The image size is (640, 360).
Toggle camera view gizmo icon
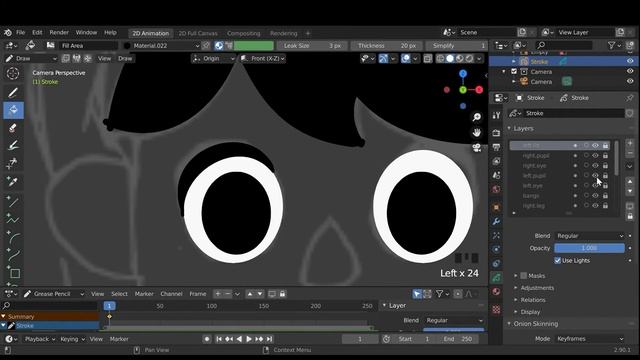476,148
